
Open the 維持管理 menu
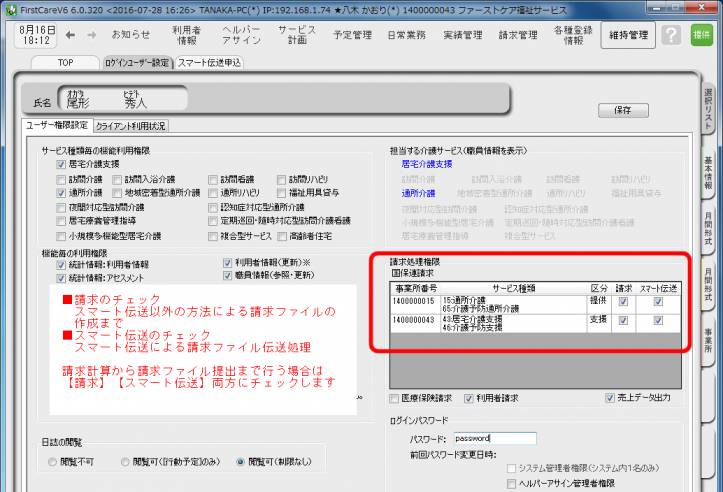tap(627, 35)
